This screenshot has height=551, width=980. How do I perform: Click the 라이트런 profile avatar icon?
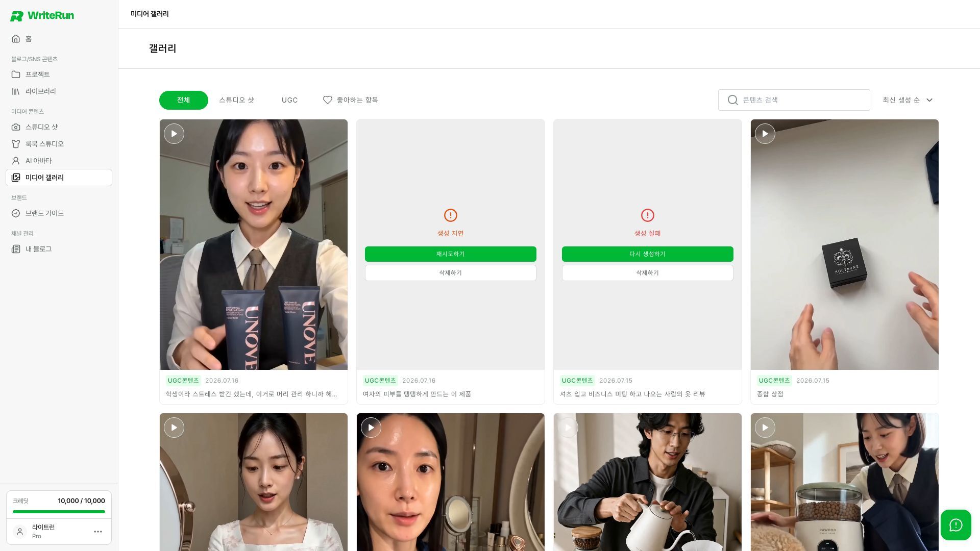point(20,532)
